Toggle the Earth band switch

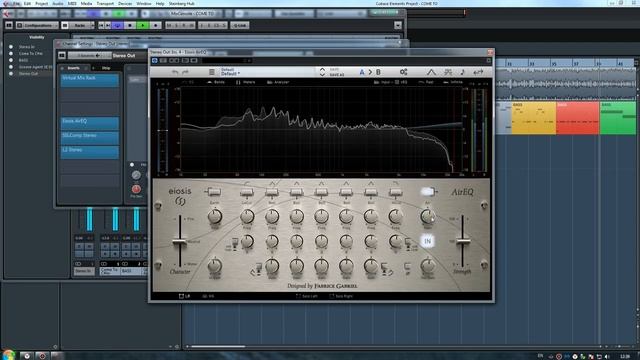214,192
